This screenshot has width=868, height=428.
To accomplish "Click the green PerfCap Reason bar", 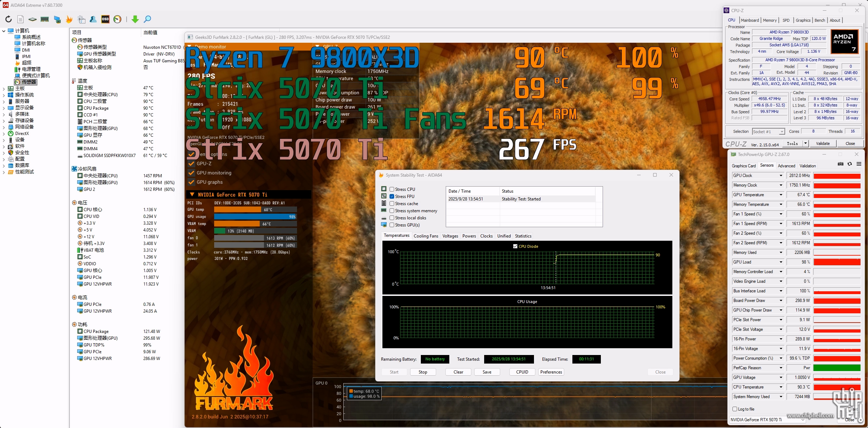I will click(837, 368).
